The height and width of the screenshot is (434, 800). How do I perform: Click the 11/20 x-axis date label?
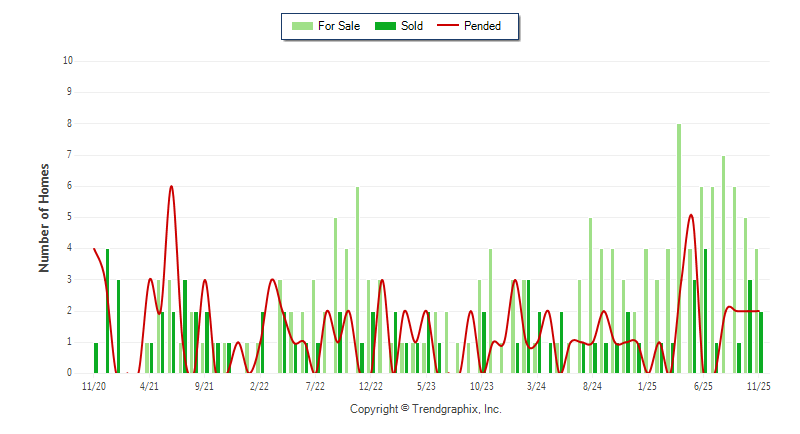tap(94, 386)
